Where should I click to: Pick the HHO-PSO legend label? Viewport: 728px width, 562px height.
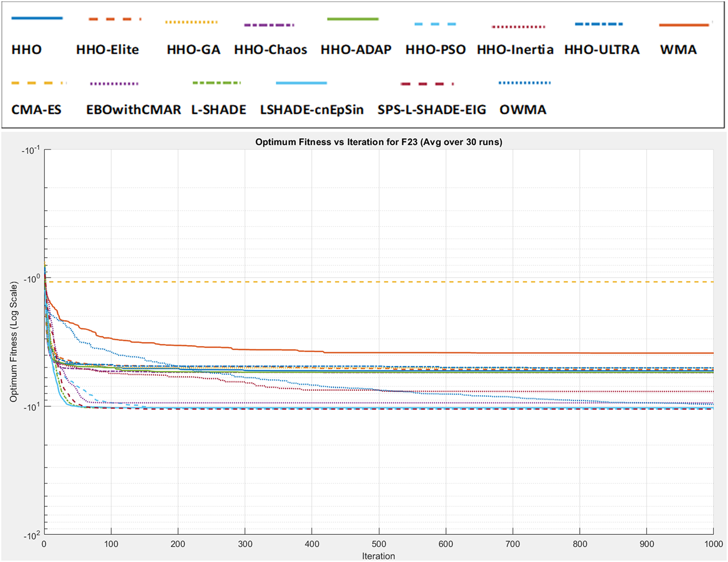tap(435, 50)
